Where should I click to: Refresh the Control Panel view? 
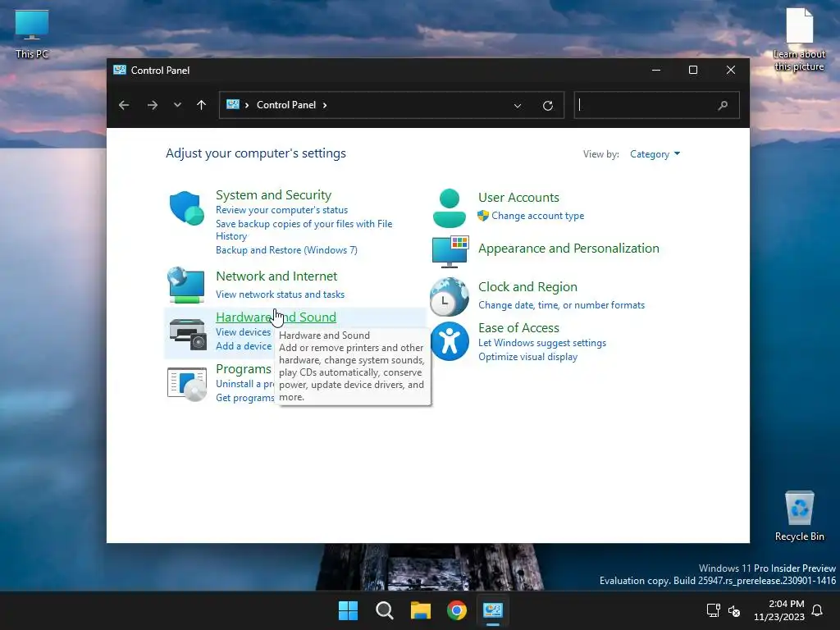(x=547, y=106)
